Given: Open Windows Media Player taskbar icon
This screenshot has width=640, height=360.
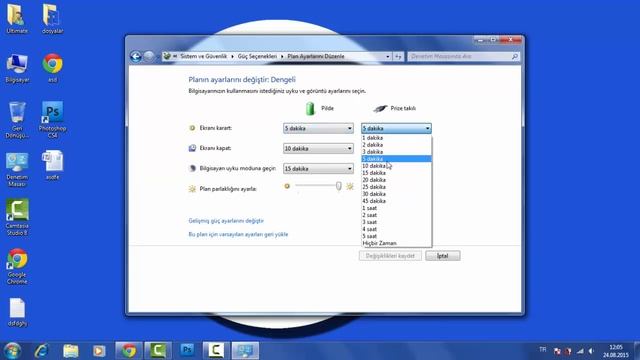Looking at the screenshot, I should click(99, 351).
